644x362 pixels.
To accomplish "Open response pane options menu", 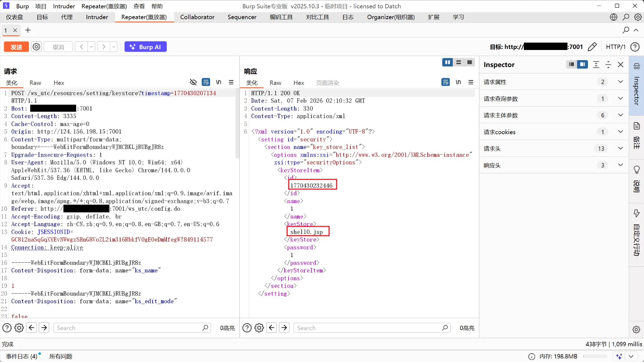I will pyautogui.click(x=471, y=82).
